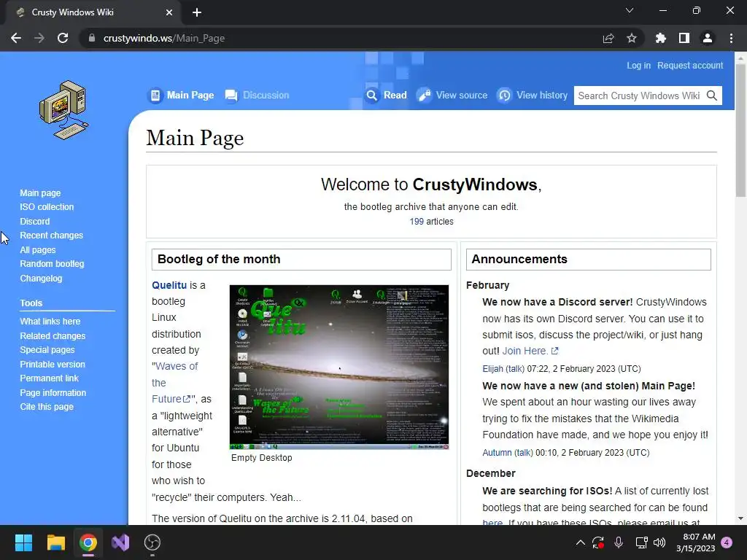The width and height of the screenshot is (747, 560).
Task: Click the page vertical scrollbar thumb
Action: click(740, 130)
